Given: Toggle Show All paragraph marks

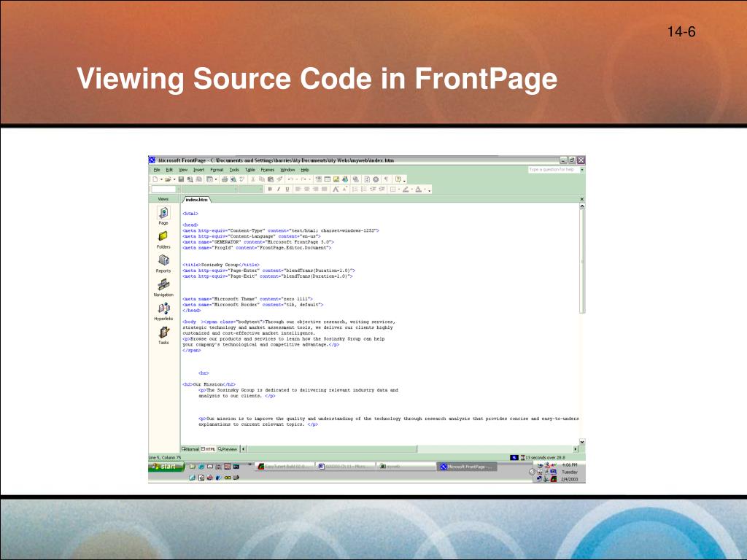Looking at the screenshot, I should pyautogui.click(x=386, y=179).
